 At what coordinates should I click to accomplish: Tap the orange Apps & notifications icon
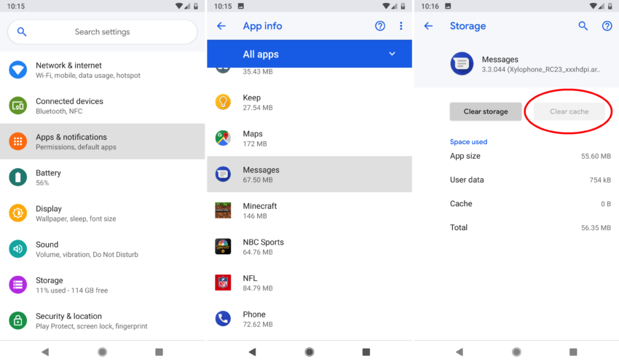tap(17, 141)
